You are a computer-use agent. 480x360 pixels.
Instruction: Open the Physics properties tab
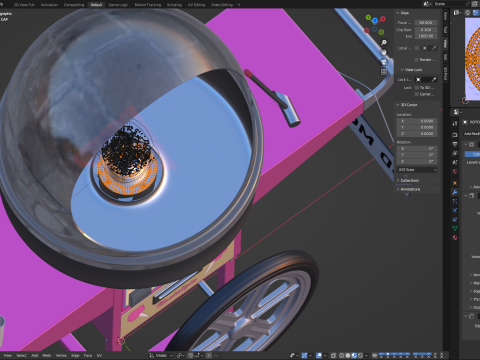click(455, 210)
